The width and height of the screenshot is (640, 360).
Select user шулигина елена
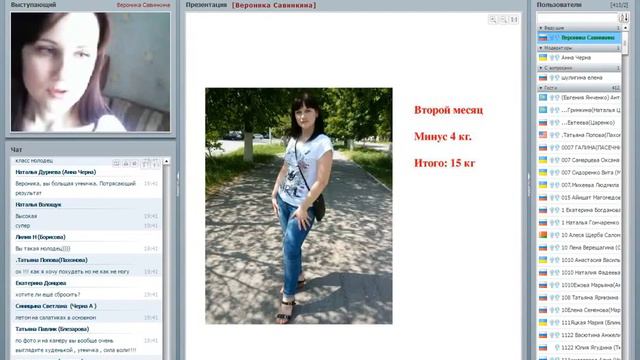pyautogui.click(x=579, y=78)
